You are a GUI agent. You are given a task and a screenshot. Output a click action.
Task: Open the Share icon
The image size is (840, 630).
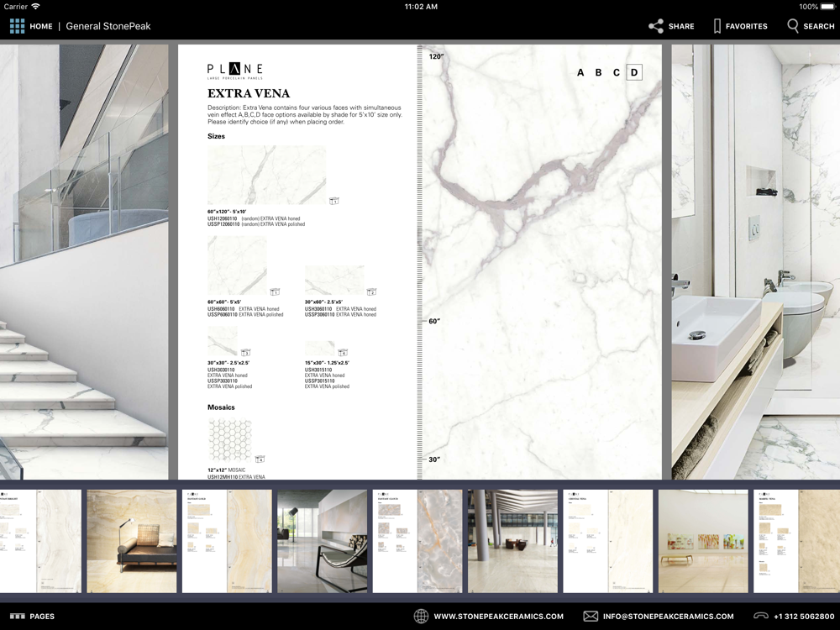[x=656, y=26]
